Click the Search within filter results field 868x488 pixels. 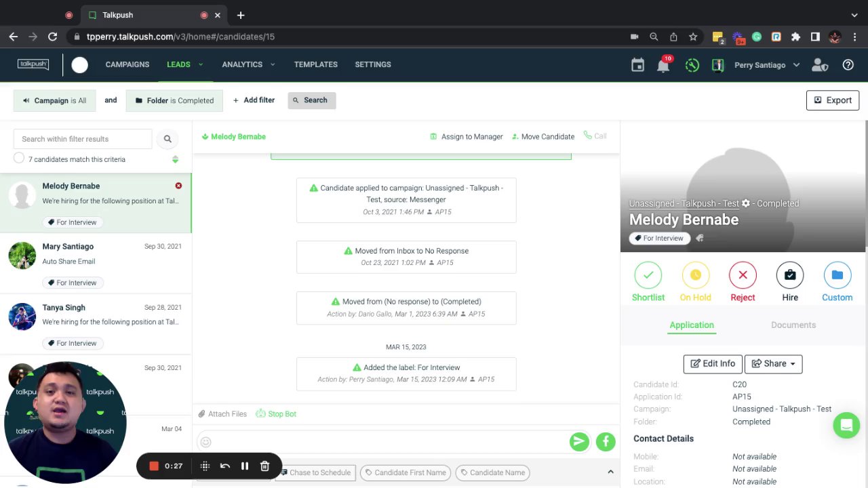point(83,139)
